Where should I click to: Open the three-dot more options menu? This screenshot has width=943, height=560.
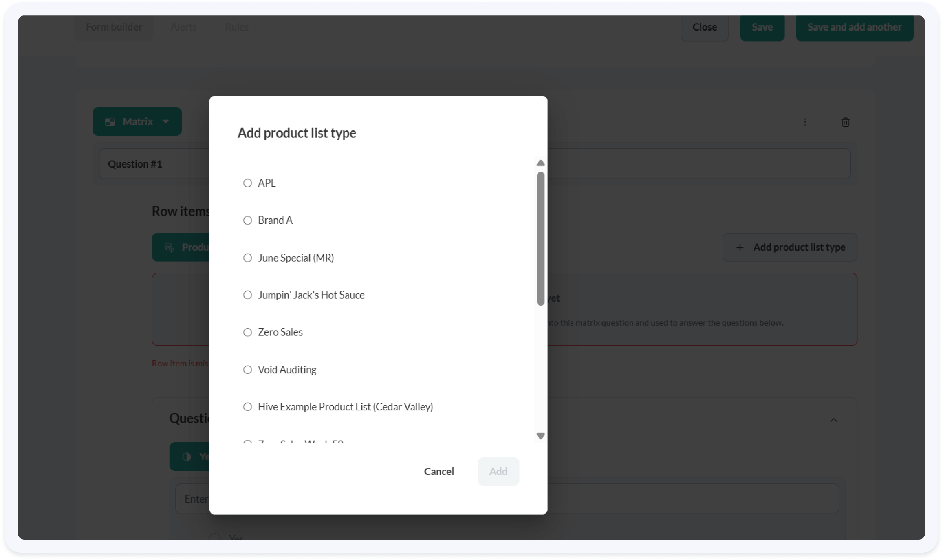(804, 122)
